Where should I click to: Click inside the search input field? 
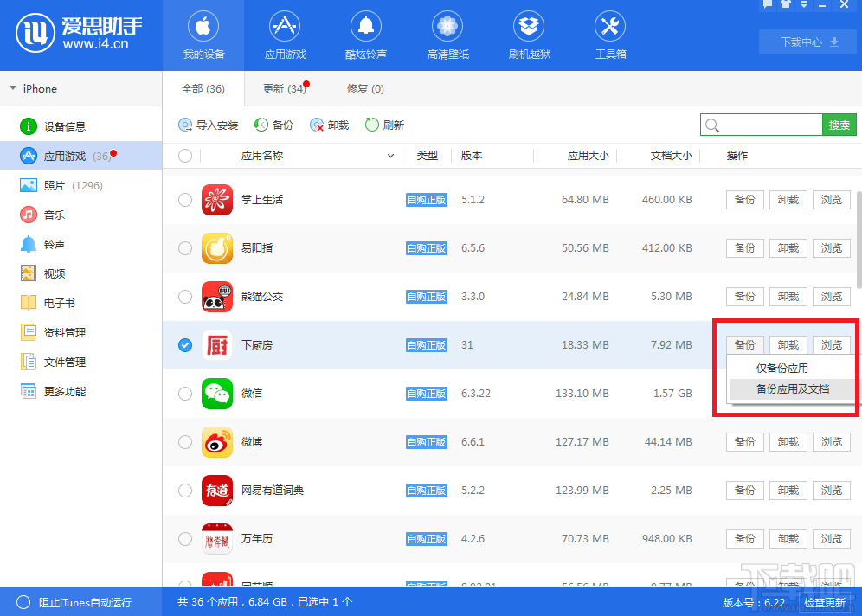(x=762, y=125)
